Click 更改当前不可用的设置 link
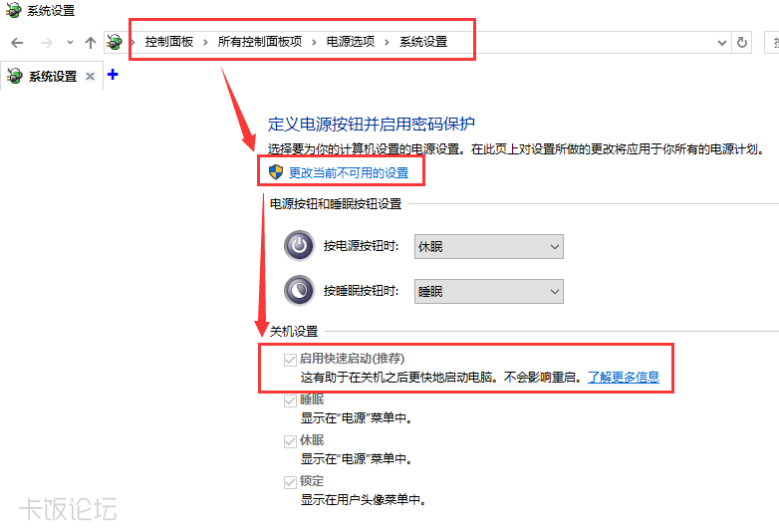The image size is (779, 532). (x=349, y=173)
